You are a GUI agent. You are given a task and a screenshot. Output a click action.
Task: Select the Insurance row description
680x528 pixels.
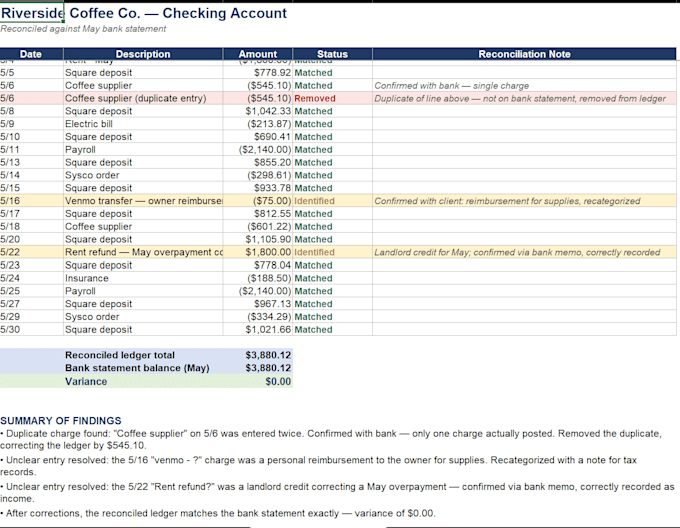pos(143,278)
